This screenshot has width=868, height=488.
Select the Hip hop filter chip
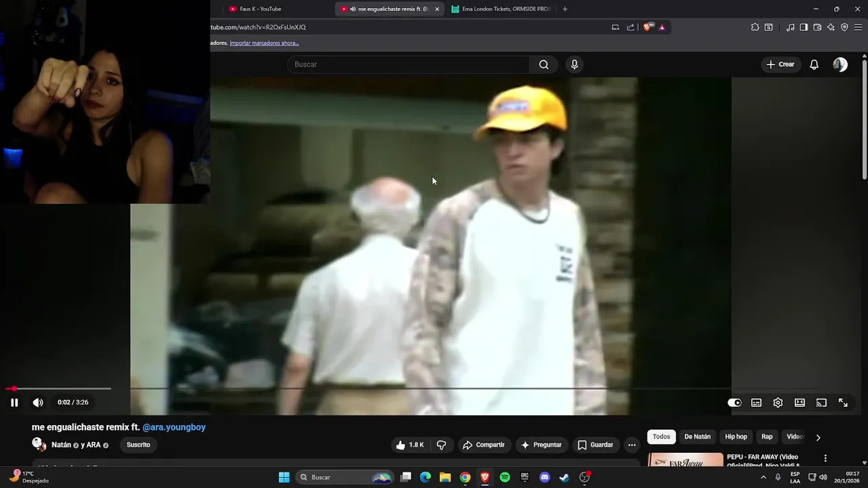pyautogui.click(x=736, y=437)
